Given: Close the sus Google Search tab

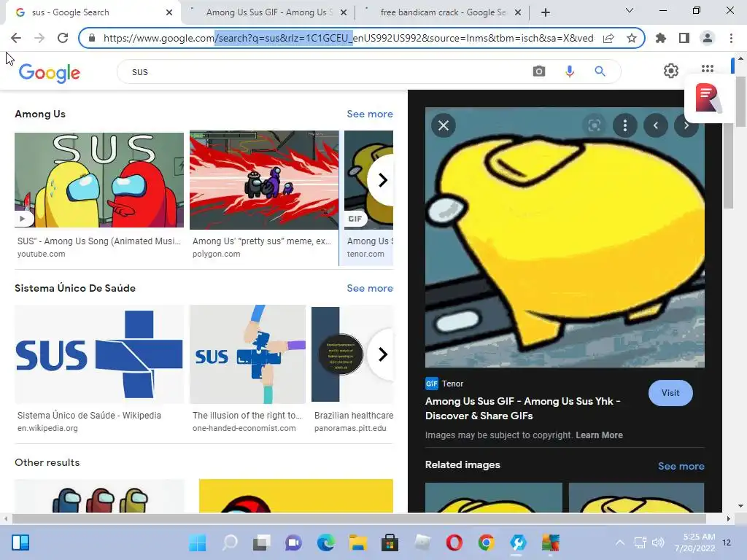Looking at the screenshot, I should pos(169,12).
